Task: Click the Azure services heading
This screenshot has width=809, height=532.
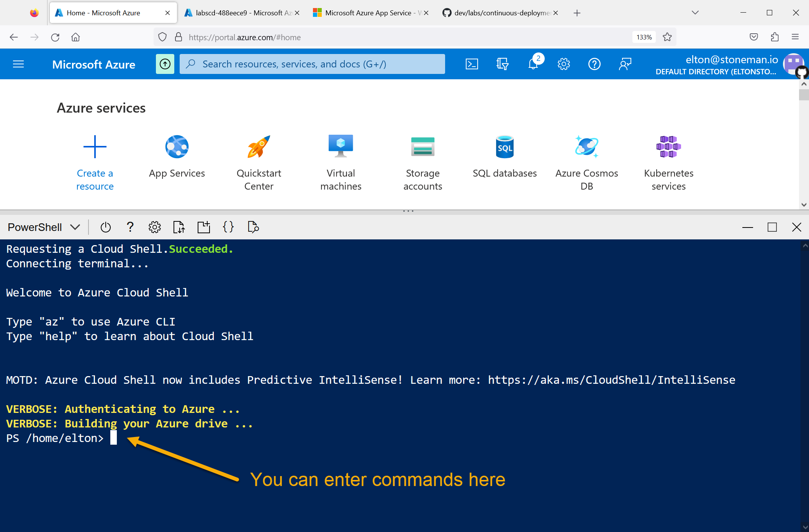Action: pyautogui.click(x=101, y=108)
